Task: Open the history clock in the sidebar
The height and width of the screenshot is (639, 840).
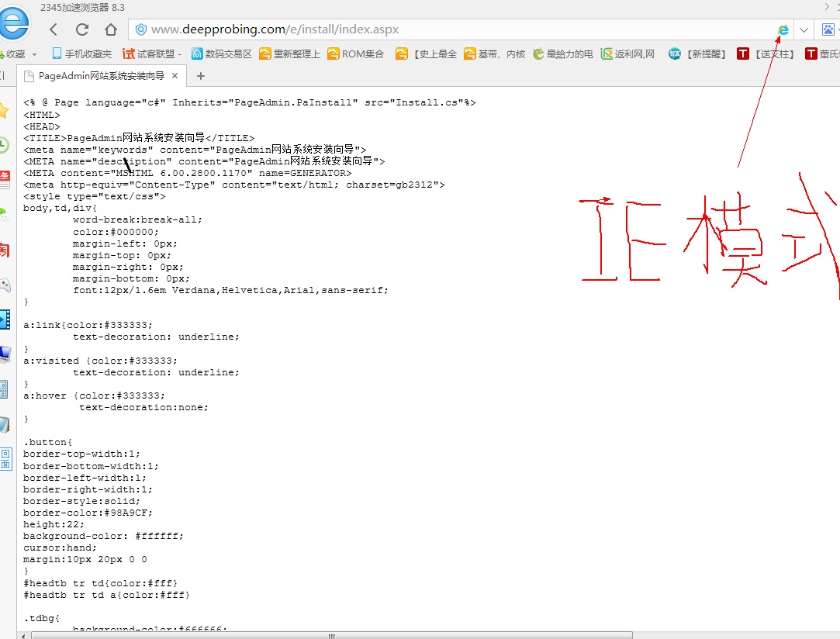Action: click(x=4, y=145)
